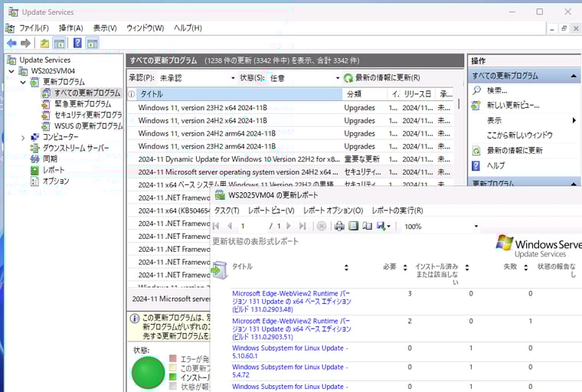Screen dimensions: 582x392
Task: Expand the コンピューター tree node
Action: click(23, 137)
